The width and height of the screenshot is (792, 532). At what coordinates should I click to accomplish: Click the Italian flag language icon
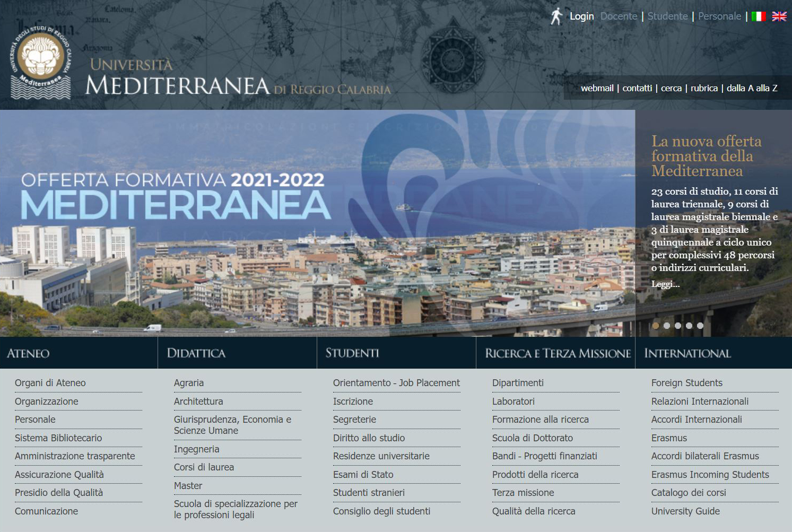point(759,16)
